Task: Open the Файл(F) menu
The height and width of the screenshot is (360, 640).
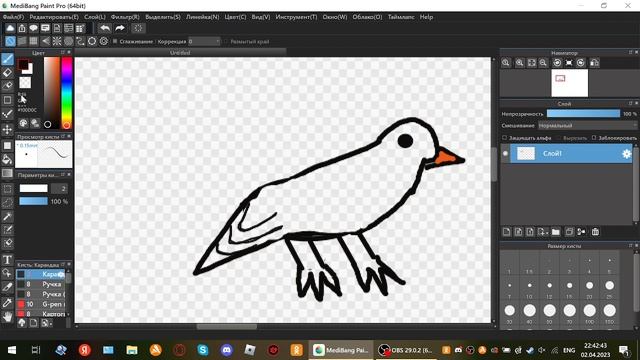Action: coord(13,17)
